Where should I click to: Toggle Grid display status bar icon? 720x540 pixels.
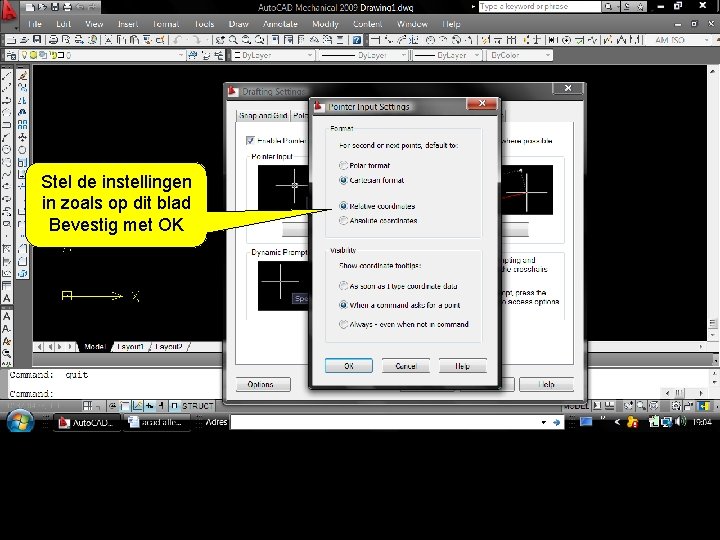coord(88,406)
